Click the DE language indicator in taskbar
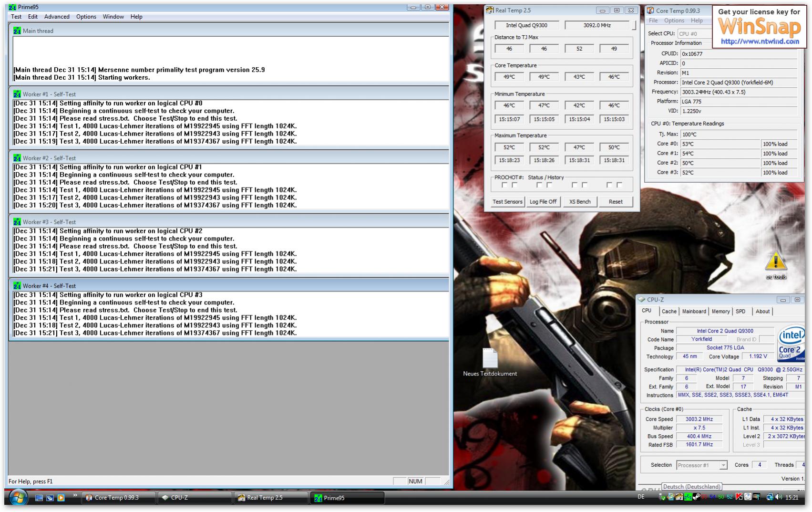The image size is (812, 512). [641, 497]
